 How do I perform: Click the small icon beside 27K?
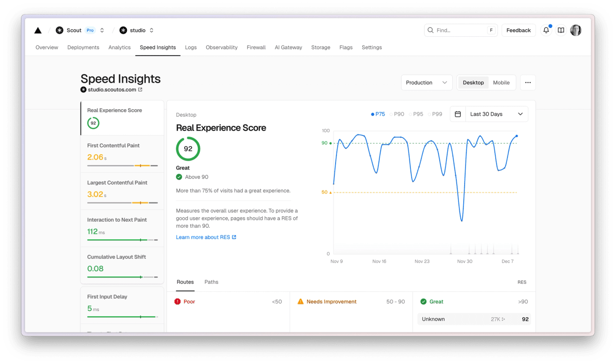(x=504, y=319)
